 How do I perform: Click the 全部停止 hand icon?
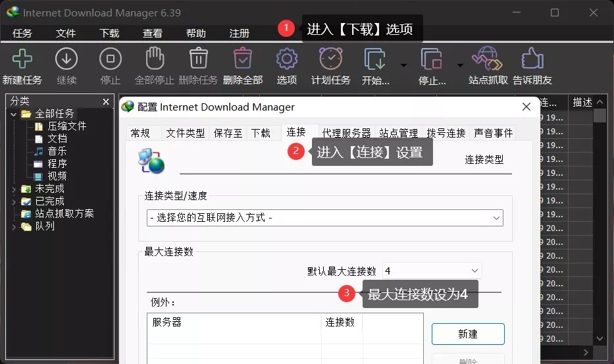(x=155, y=59)
